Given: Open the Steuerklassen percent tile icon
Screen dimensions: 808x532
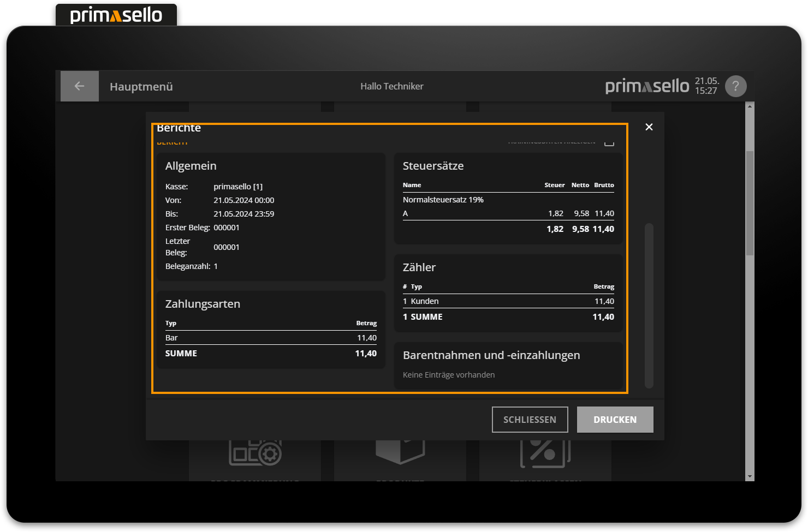Looking at the screenshot, I should 545,453.
